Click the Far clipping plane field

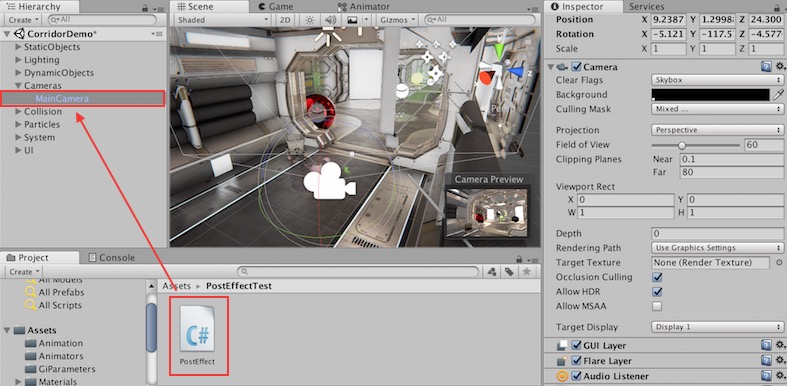coord(732,173)
